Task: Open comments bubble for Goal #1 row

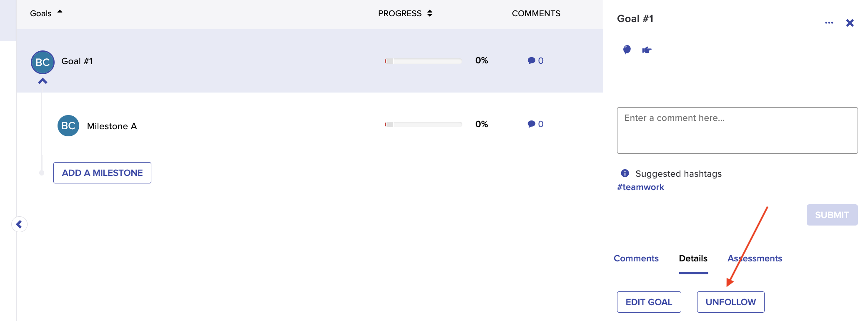Action: (x=535, y=61)
